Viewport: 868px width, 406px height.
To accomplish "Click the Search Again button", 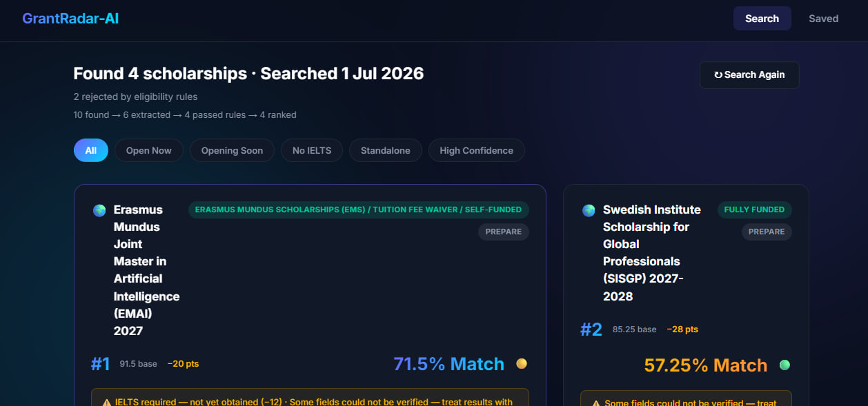I will click(749, 75).
